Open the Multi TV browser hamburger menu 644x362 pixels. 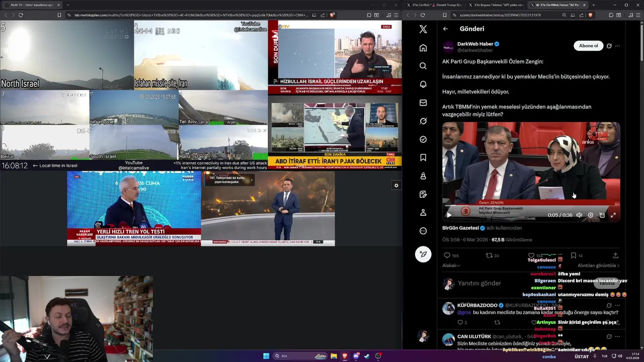(397, 15)
